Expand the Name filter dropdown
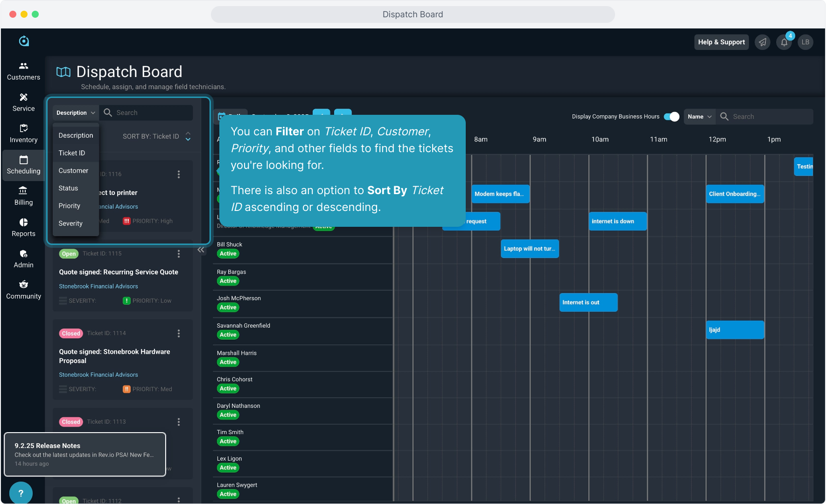The height and width of the screenshot is (504, 826). pos(699,117)
